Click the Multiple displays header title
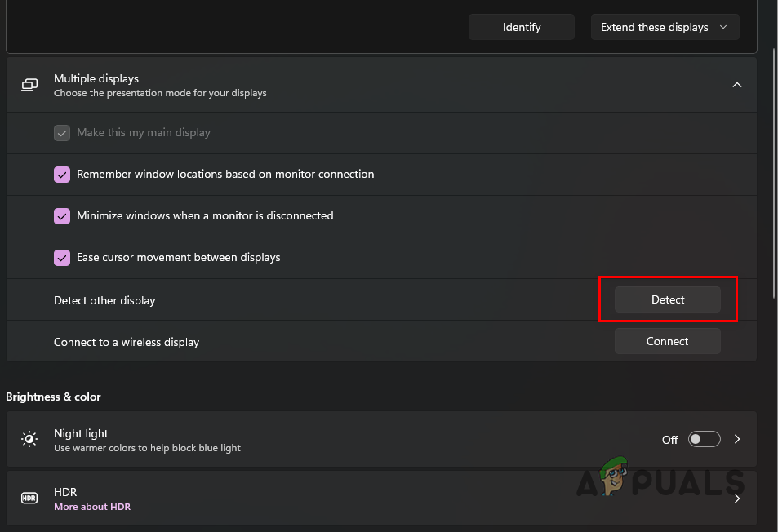Image resolution: width=778 pixels, height=532 pixels. pyautogui.click(x=96, y=78)
